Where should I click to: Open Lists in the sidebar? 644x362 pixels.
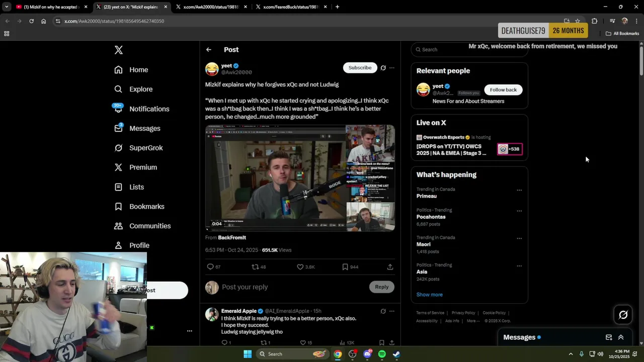tap(129, 187)
